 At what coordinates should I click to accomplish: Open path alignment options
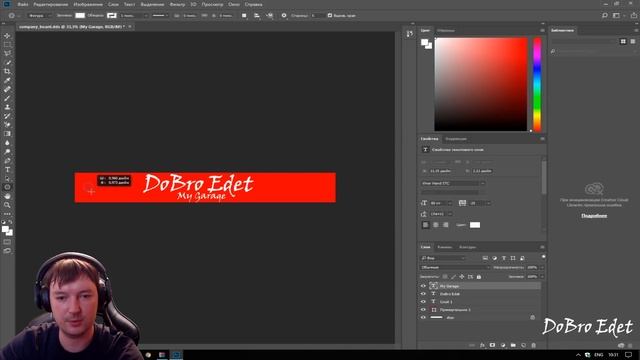pos(257,16)
